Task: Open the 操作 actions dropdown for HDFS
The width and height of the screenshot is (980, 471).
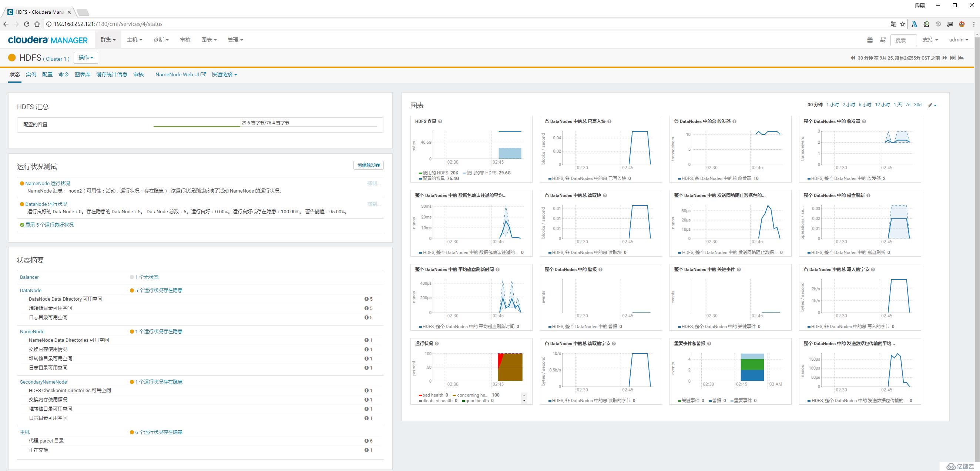Action: 85,57
